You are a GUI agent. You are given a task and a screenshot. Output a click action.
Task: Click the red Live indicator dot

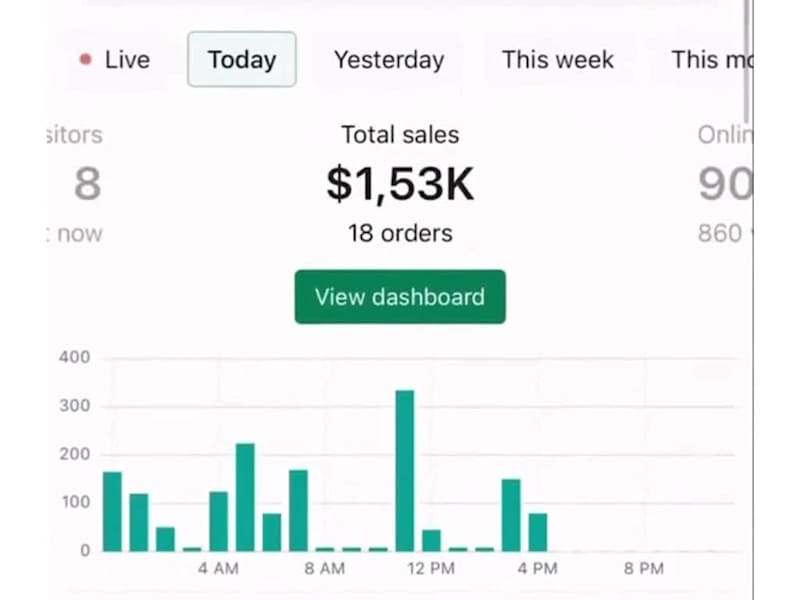pos(85,60)
